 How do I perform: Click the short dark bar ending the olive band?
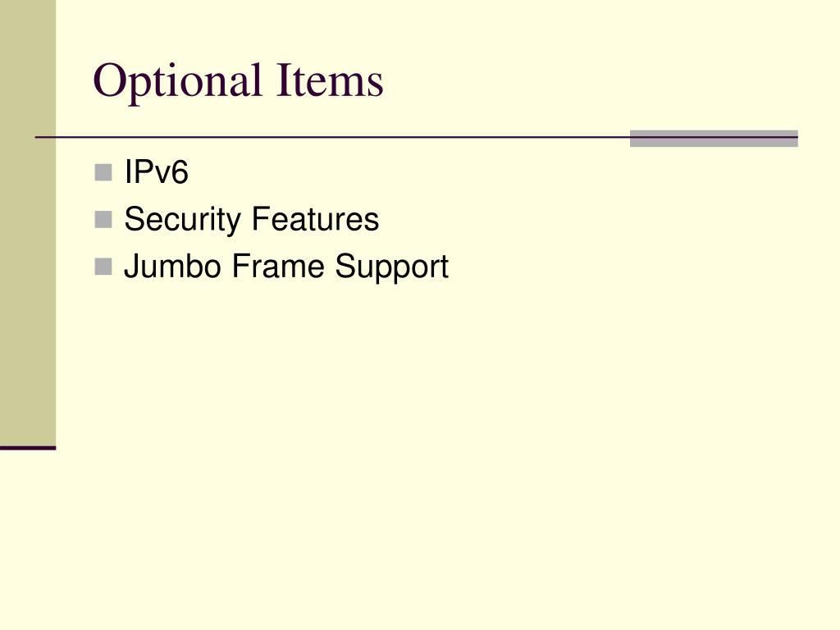[x=28, y=448]
